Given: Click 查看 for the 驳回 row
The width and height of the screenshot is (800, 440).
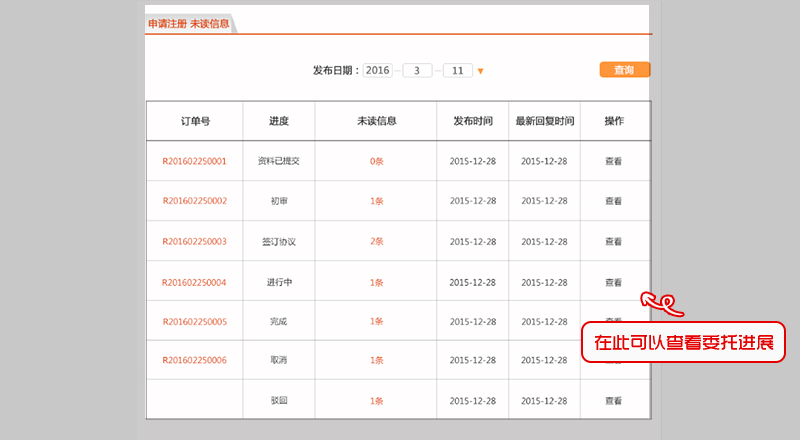Looking at the screenshot, I should 613,400.
